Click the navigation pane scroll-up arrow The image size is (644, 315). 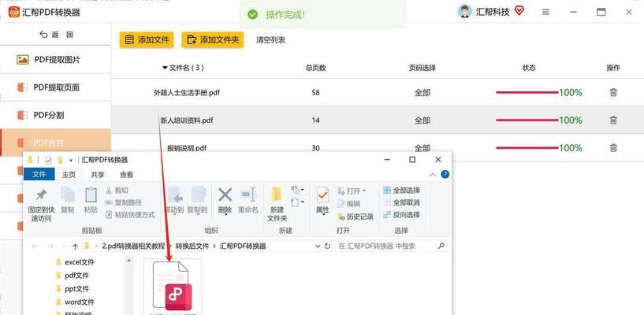click(x=129, y=260)
